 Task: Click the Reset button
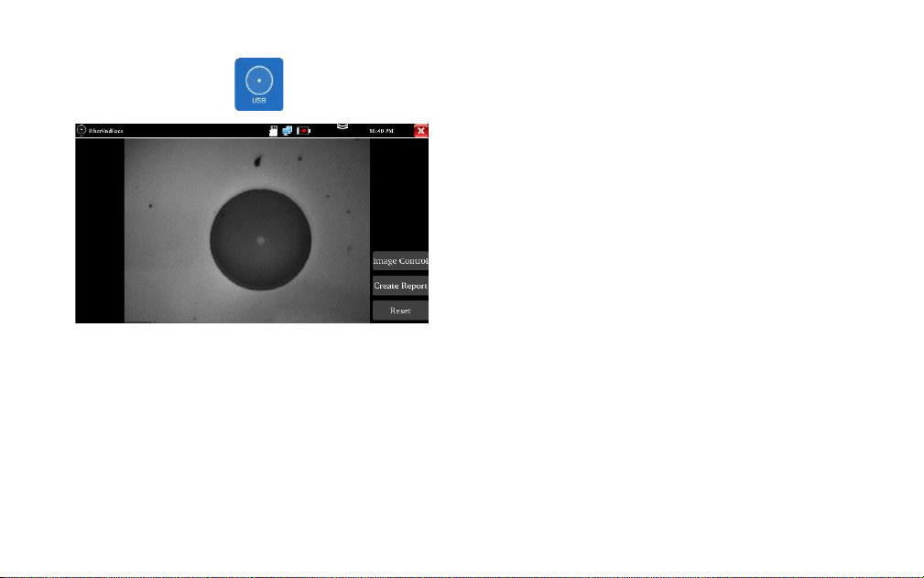tap(401, 311)
